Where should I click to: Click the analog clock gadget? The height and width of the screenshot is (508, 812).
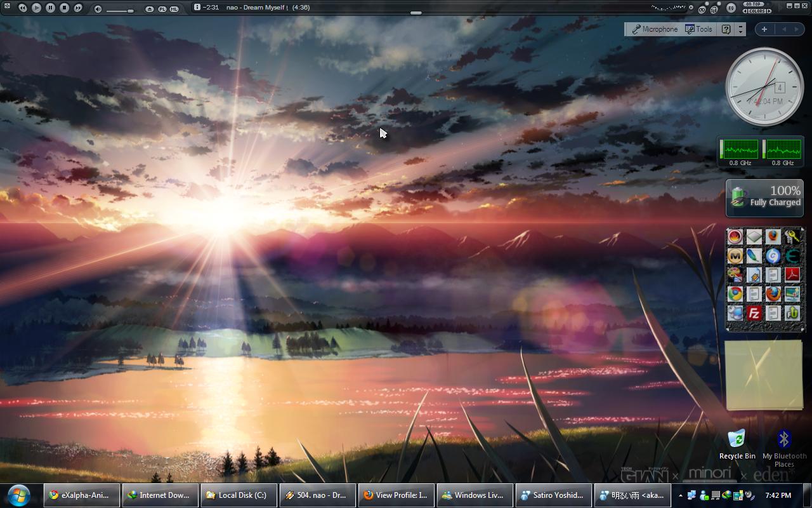(x=764, y=87)
